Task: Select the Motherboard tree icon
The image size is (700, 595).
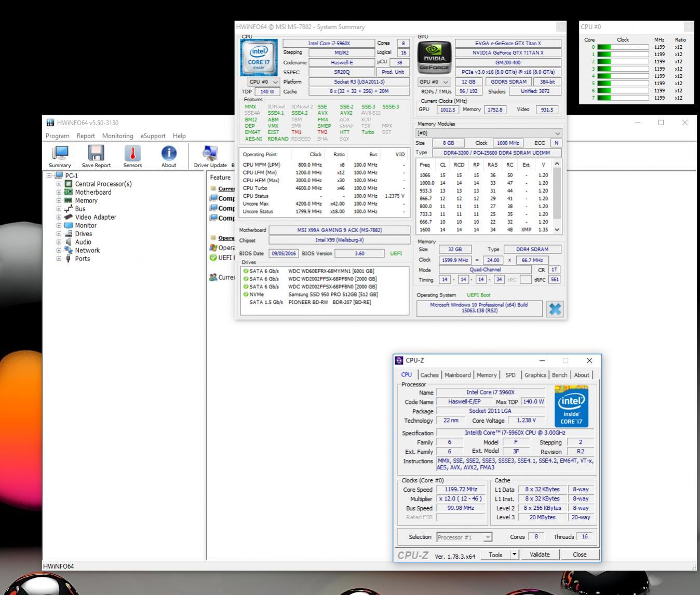Action: coord(69,192)
